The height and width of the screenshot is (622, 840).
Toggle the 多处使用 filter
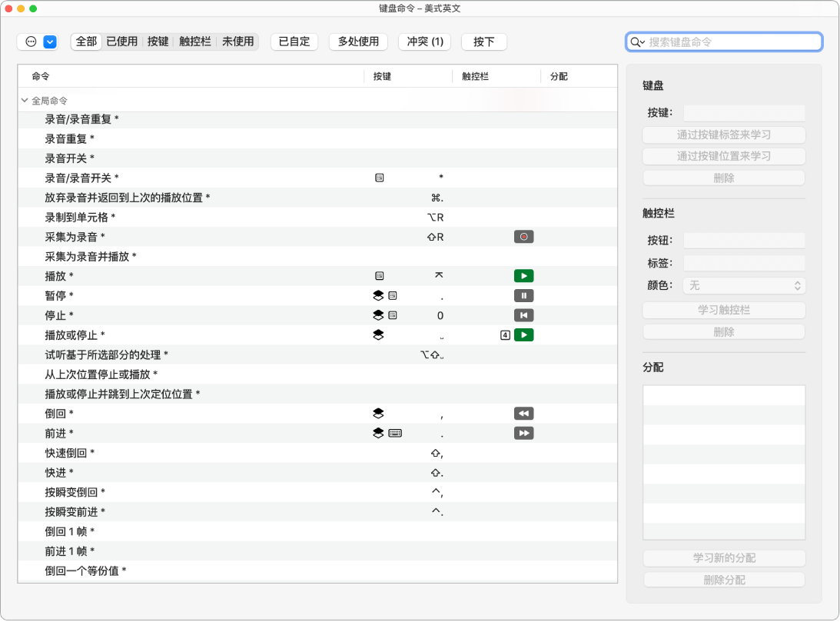(357, 42)
